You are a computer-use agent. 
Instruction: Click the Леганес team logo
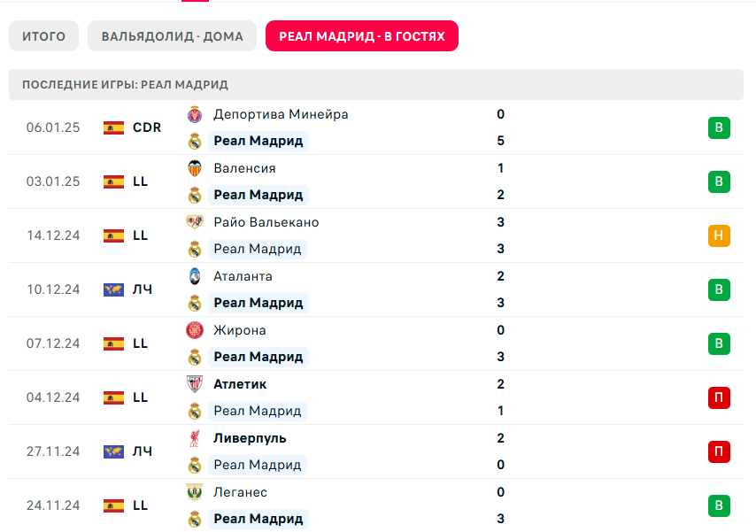(x=195, y=492)
